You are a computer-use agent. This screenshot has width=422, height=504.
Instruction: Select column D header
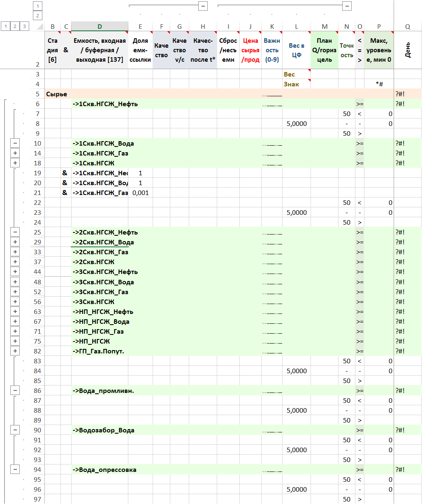pos(100,27)
